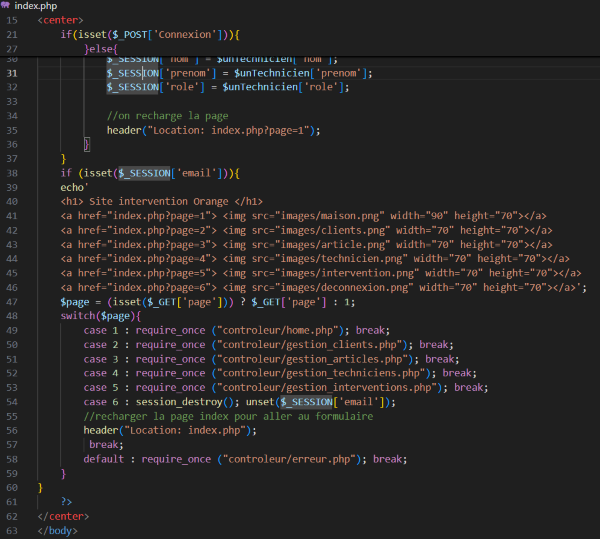
Task: Click break; on line 57
Action: (x=106, y=445)
